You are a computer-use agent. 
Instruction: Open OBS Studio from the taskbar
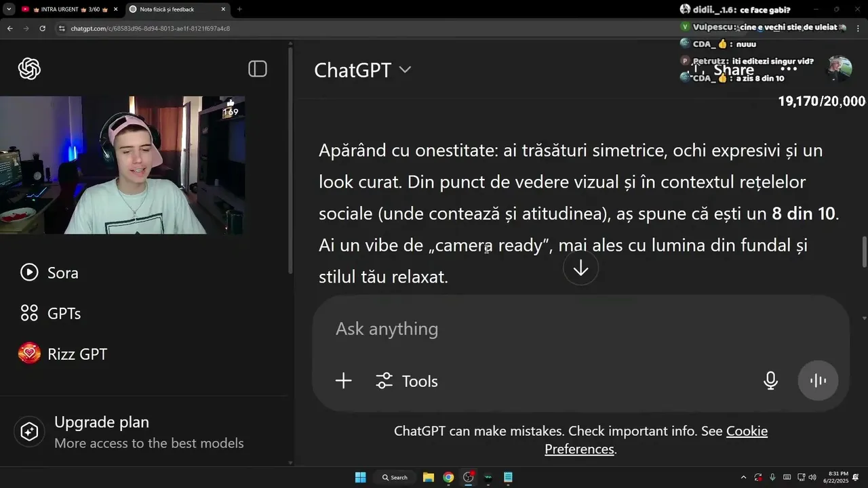pos(468,477)
